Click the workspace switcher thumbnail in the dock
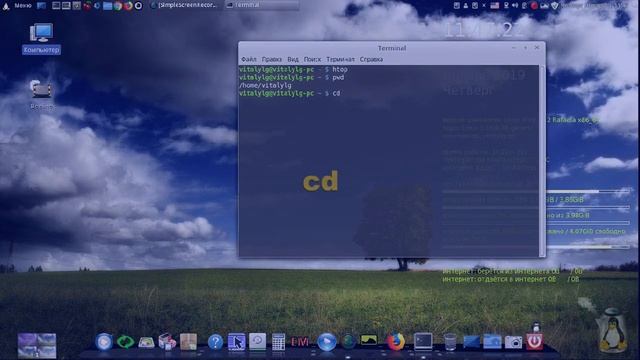Viewport: 640px width, 360px height. click(37, 345)
